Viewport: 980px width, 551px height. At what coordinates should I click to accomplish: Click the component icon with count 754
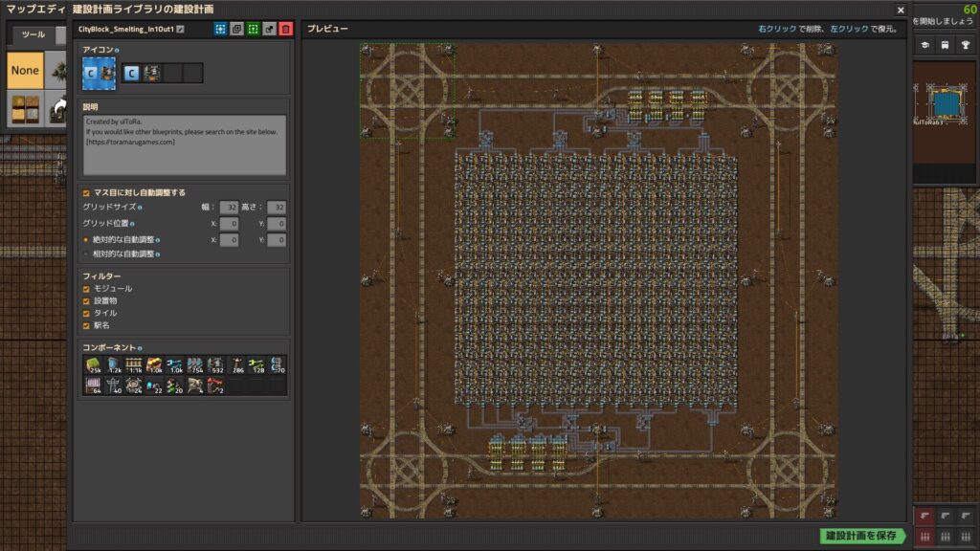click(195, 365)
